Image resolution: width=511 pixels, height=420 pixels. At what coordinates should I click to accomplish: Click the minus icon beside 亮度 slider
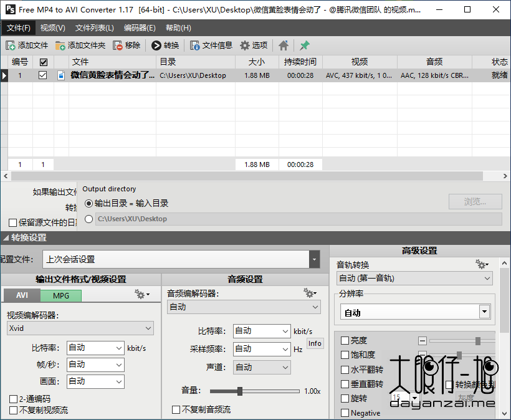[423, 341]
